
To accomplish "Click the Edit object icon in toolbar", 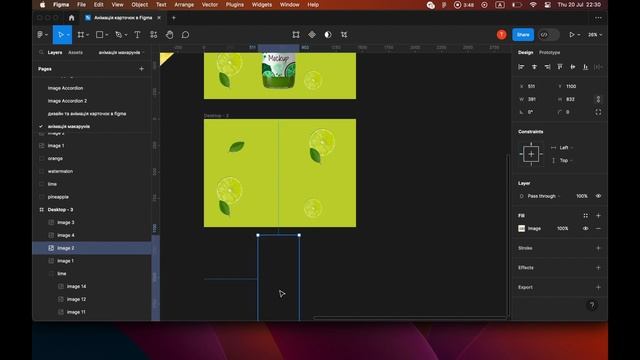I will point(296,35).
